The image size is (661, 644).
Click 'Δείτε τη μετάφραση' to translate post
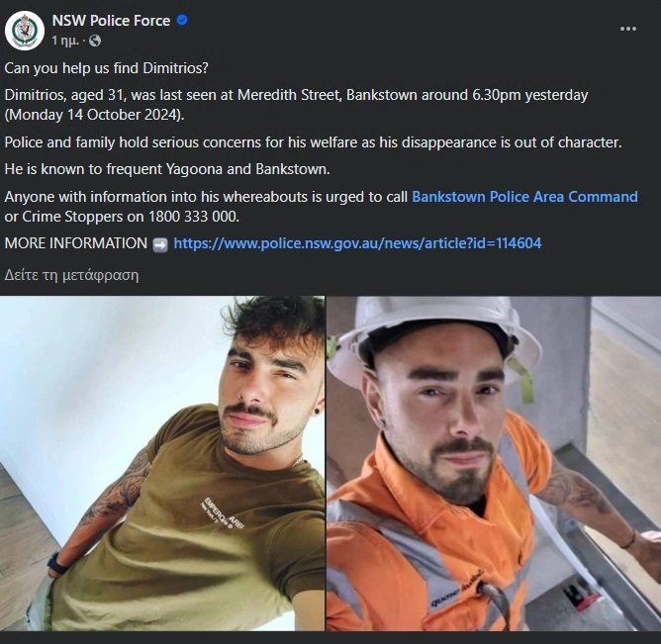[71, 275]
